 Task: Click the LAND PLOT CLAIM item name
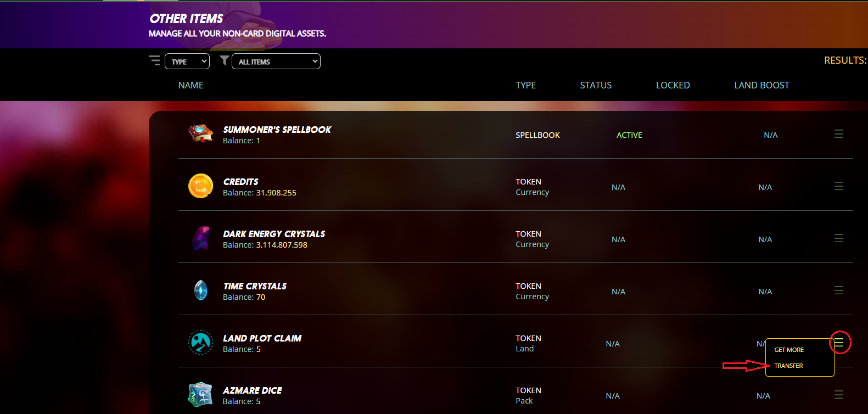point(262,338)
